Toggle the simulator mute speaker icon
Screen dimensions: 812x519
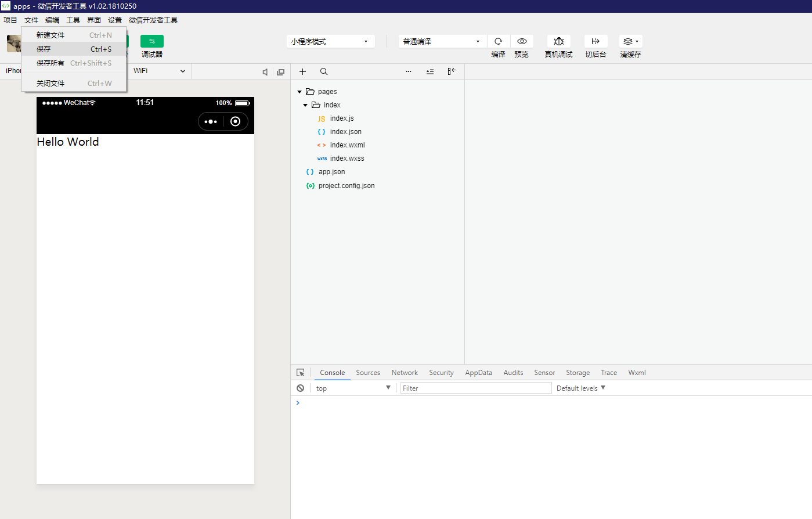[265, 72]
